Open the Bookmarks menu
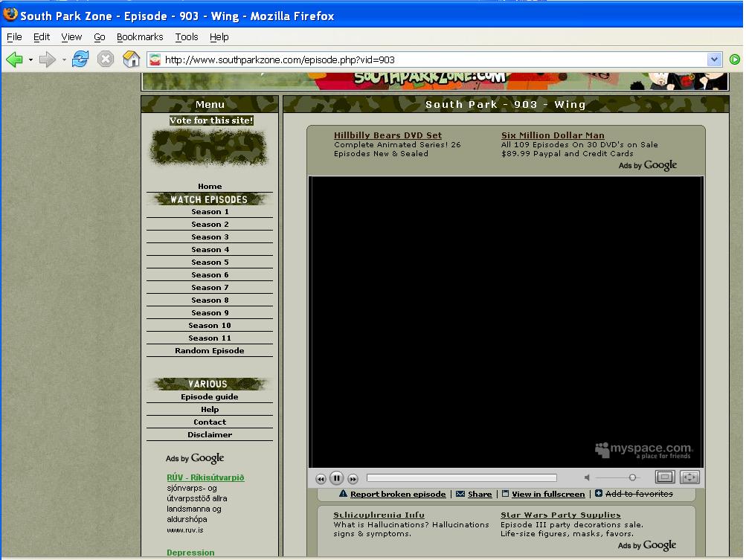The height and width of the screenshot is (560, 746). tap(139, 36)
